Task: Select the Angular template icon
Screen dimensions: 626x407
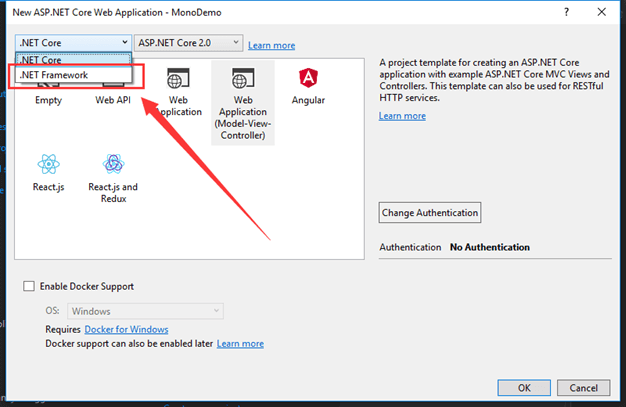Action: [308, 78]
